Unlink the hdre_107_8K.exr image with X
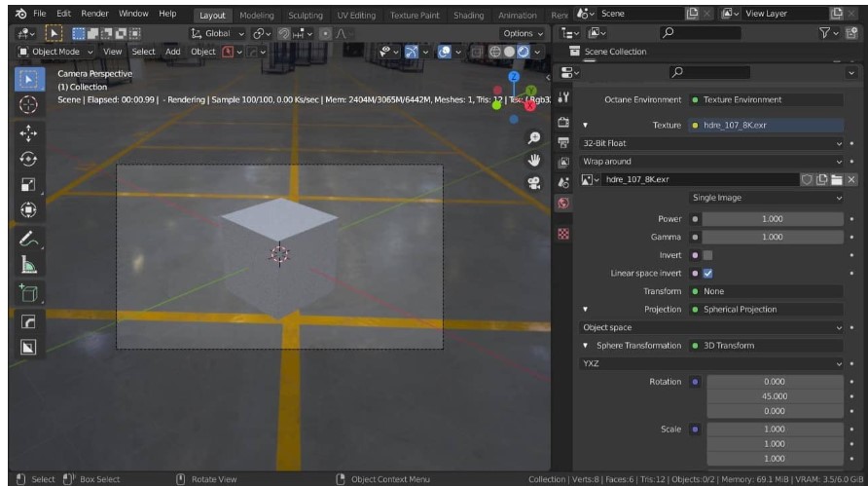The height and width of the screenshot is (486, 868). point(851,179)
